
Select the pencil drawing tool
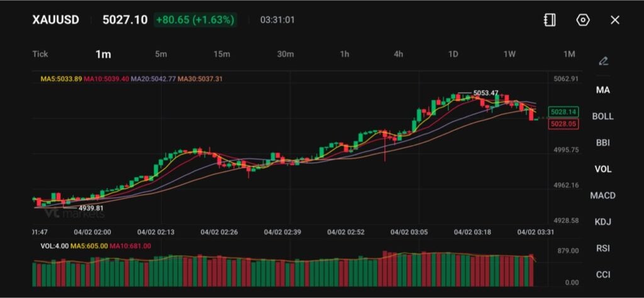point(603,61)
